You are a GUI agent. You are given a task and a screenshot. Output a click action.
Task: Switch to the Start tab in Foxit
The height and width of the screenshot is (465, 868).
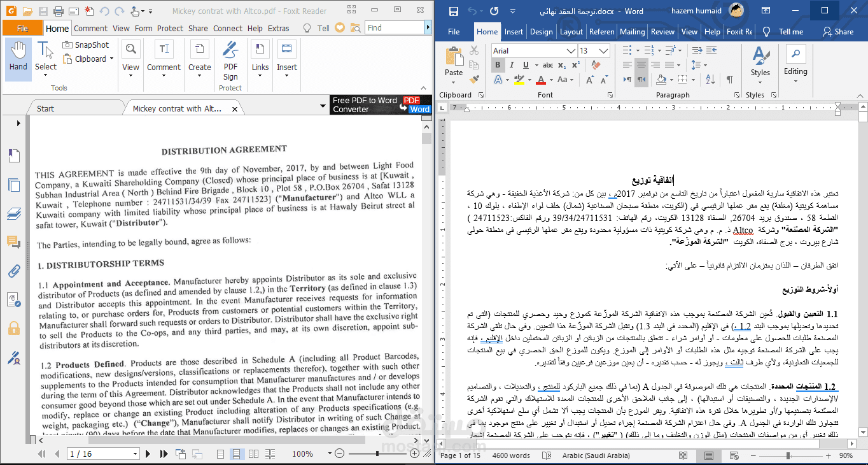45,108
